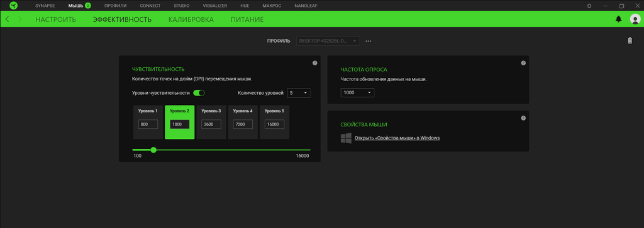
Task: Open the НАСТРОИТЬ section
Action: click(x=55, y=19)
